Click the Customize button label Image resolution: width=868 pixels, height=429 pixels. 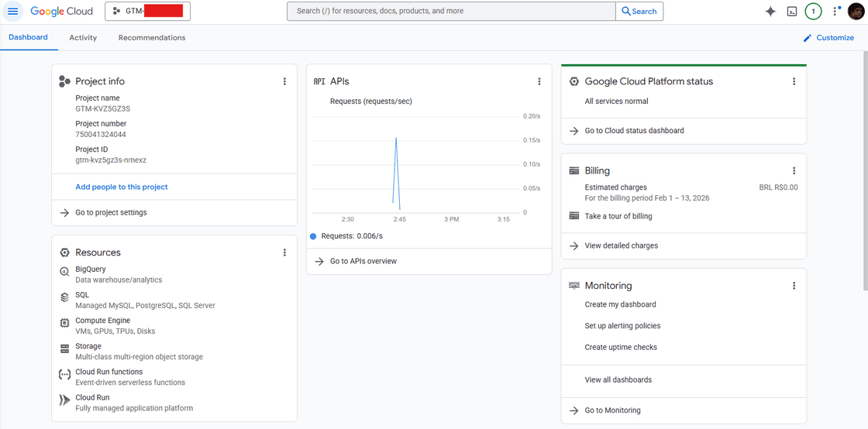tap(835, 38)
